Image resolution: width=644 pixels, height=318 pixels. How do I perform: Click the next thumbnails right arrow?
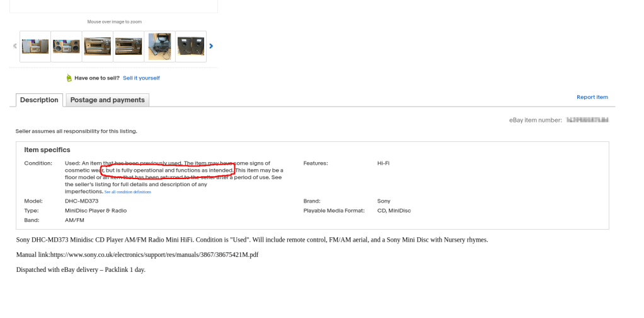211,46
